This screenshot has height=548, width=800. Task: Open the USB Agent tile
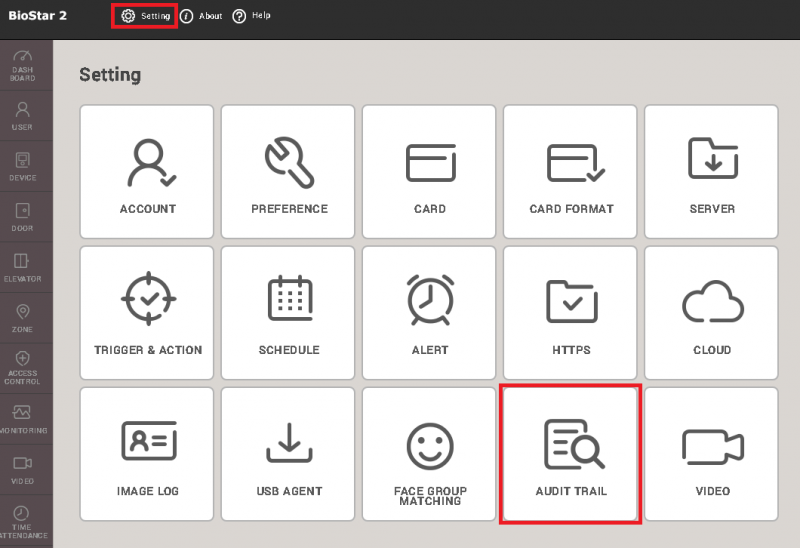tap(288, 454)
